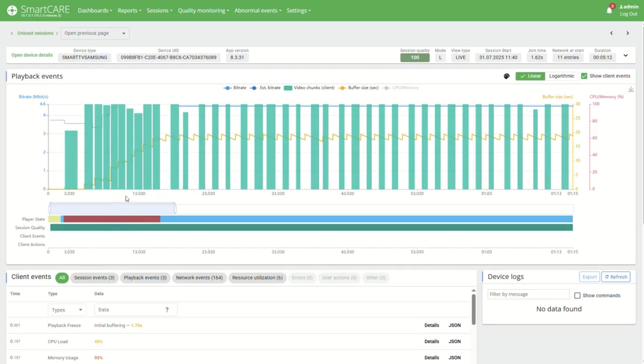Expand session details chevron after Duration
This screenshot has width=644, height=364.
(x=626, y=55)
